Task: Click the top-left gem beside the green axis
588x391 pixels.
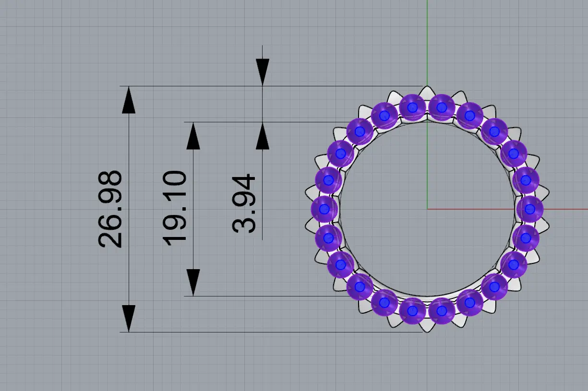Action: [x=412, y=107]
